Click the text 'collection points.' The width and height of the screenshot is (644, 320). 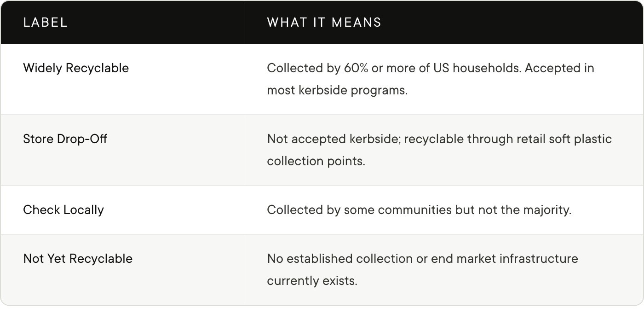pyautogui.click(x=316, y=161)
